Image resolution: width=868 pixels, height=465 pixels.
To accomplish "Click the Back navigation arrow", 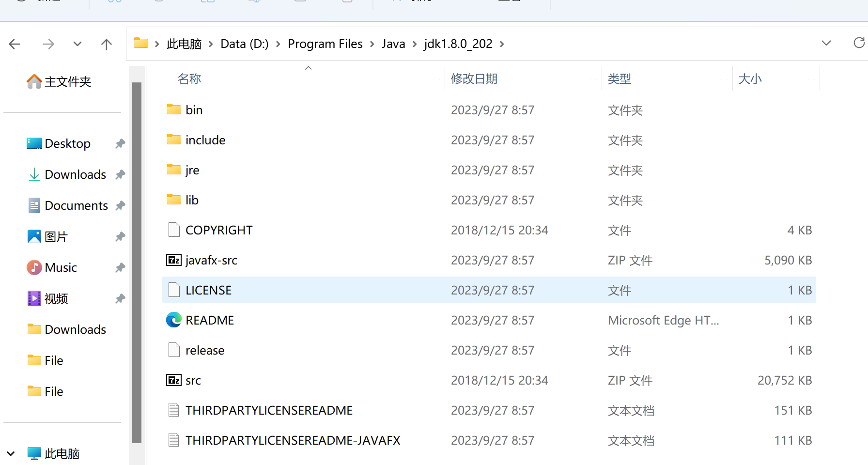I will (15, 45).
